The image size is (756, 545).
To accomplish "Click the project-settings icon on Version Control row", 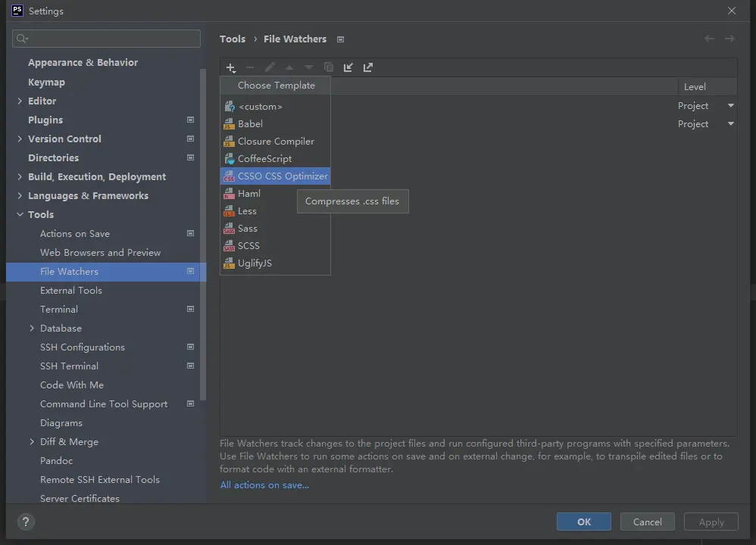I will coord(190,139).
